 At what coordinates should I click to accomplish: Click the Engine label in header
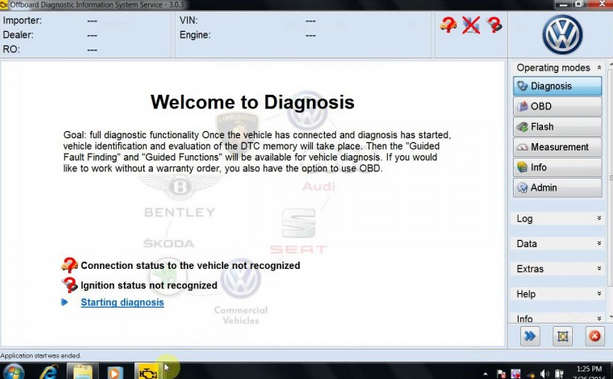coord(195,35)
